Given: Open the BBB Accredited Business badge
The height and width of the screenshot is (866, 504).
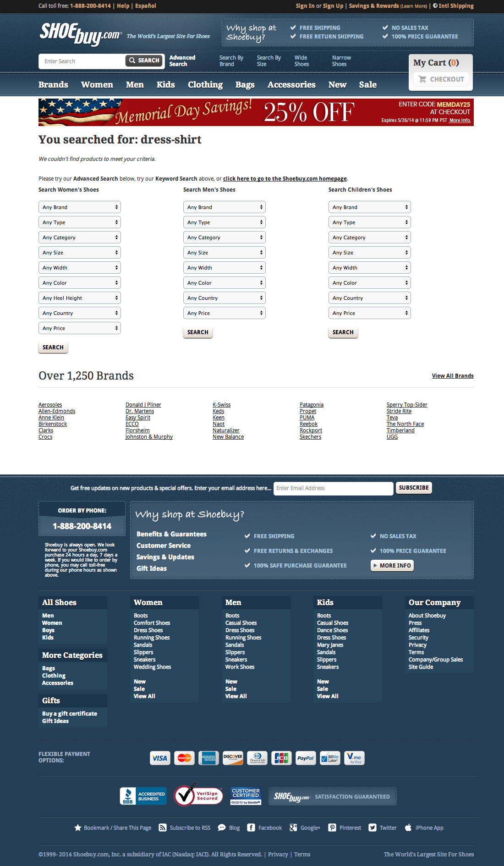Looking at the screenshot, I should point(143,796).
